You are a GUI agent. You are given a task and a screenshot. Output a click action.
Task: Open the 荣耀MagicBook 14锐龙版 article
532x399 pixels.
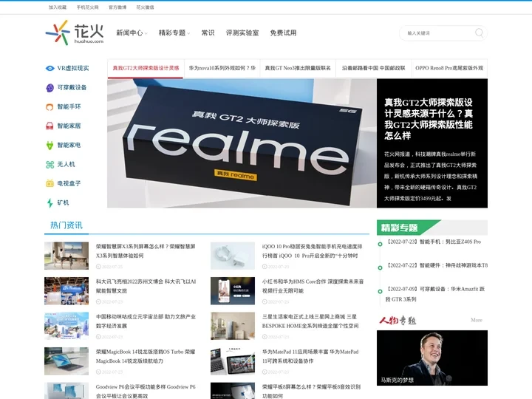(x=146, y=356)
